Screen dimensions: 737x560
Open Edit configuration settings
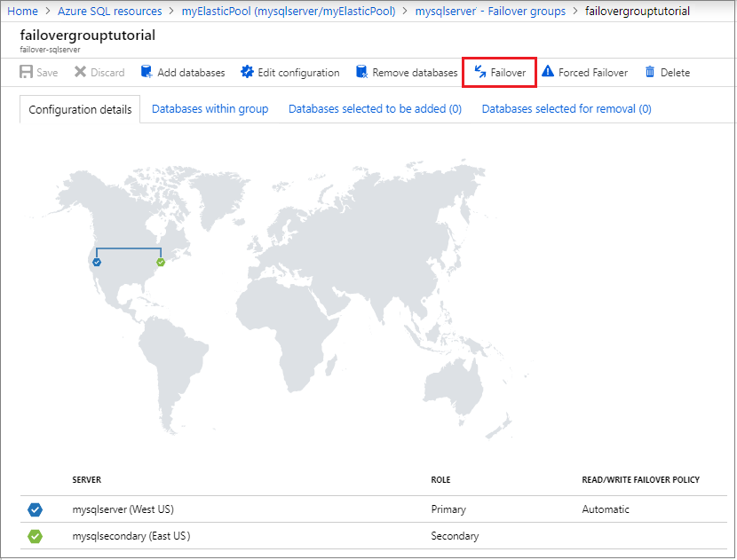pos(247,72)
